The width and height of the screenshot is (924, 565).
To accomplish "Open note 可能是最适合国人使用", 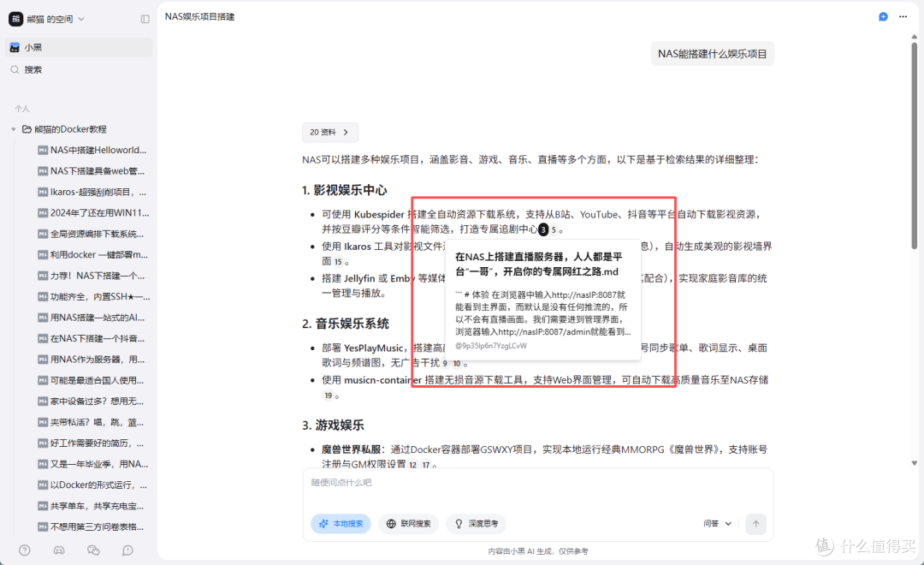I will (x=92, y=380).
